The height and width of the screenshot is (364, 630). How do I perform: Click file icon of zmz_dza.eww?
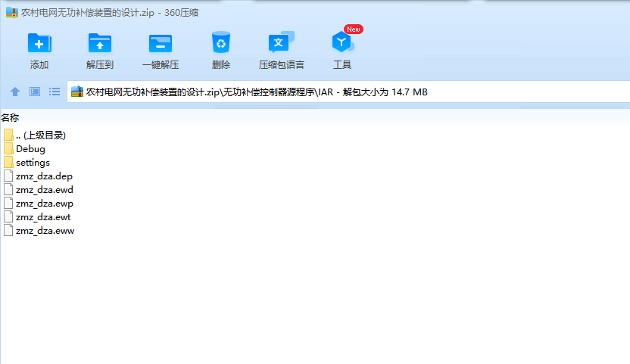click(8, 231)
